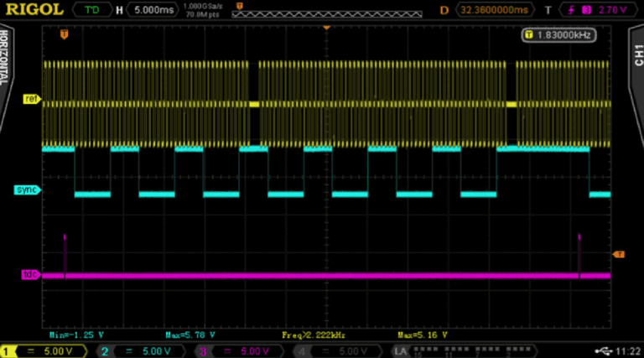Viewport: 644px width, 358px height.
Task: Select the cyan sync channel label
Action: tap(27, 189)
